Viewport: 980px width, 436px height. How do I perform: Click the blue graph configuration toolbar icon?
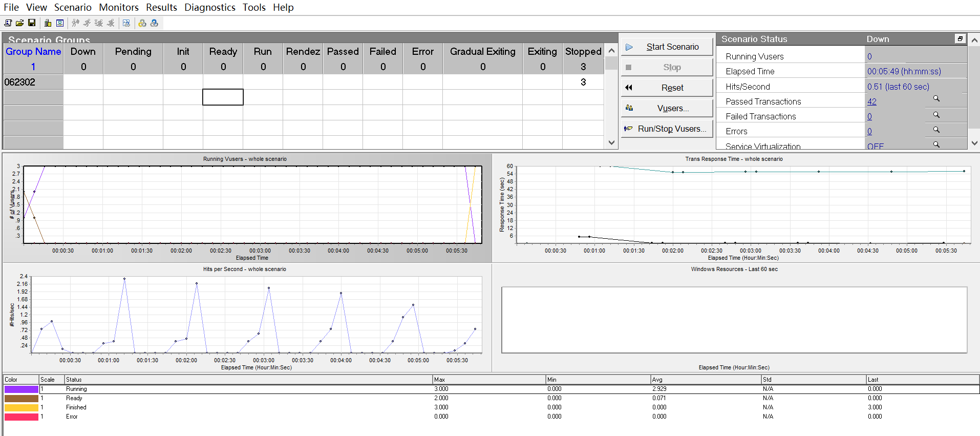(126, 23)
